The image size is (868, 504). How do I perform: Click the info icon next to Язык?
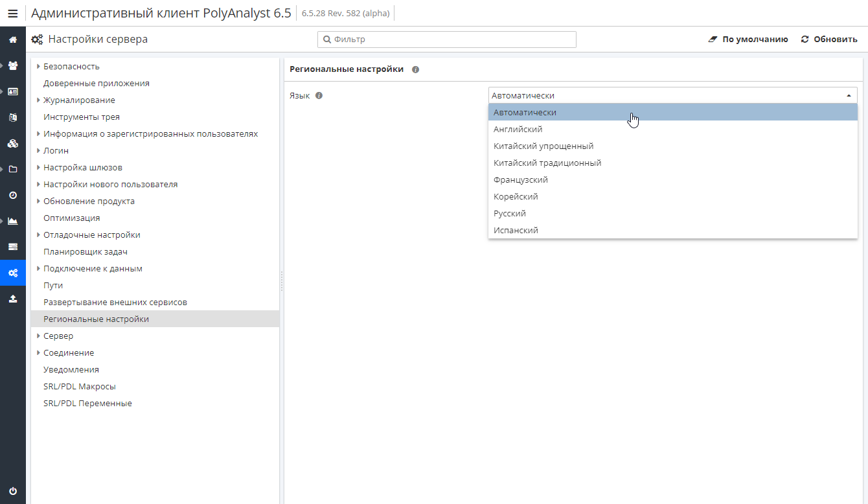319,95
